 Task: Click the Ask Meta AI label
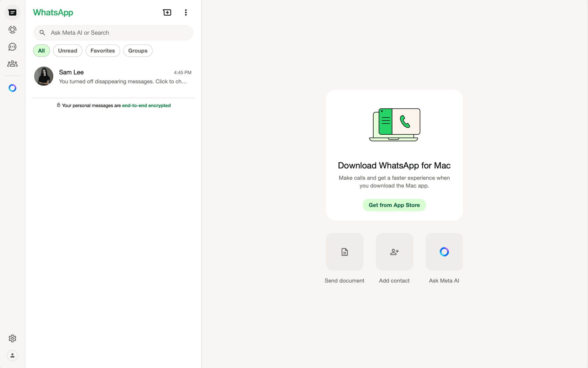point(444,281)
